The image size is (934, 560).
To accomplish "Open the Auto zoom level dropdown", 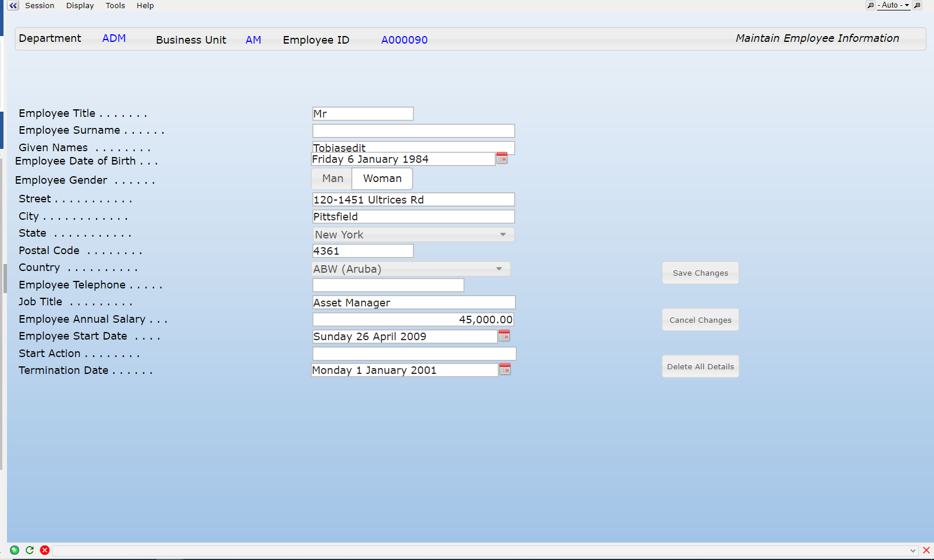I will (x=894, y=5).
